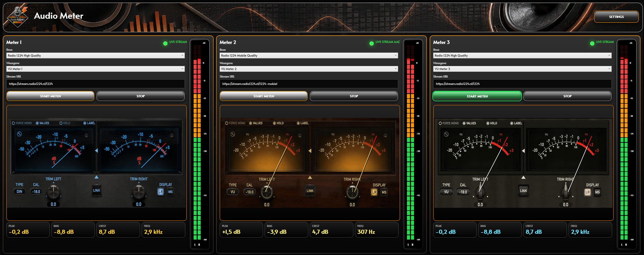Image resolution: width=644 pixels, height=255 pixels.
Task: Change Meter 1 DIN type selector
Action: coord(19,192)
